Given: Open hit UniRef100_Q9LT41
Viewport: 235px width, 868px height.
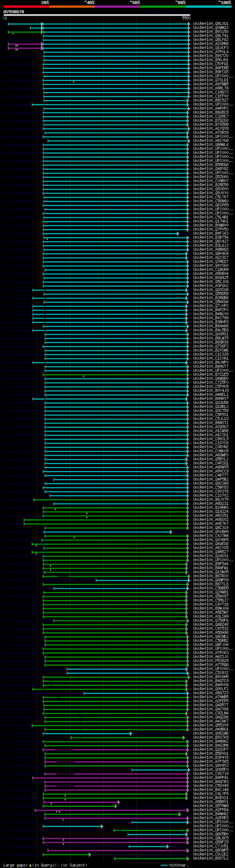Looking at the screenshot, I should click(x=211, y=36).
